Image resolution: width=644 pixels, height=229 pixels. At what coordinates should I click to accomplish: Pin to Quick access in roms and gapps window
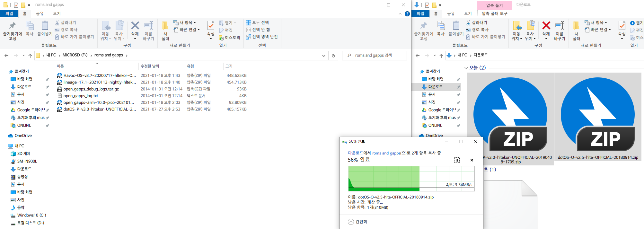coord(13,31)
